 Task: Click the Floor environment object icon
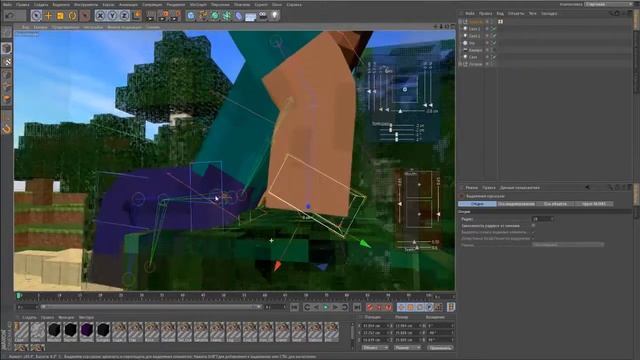point(251,16)
